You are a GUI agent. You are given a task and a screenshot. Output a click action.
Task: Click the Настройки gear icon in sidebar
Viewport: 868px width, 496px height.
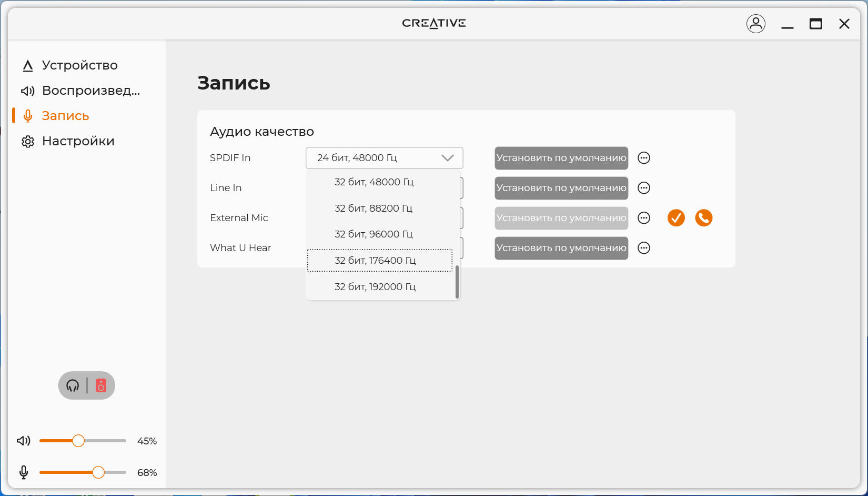pos(28,142)
